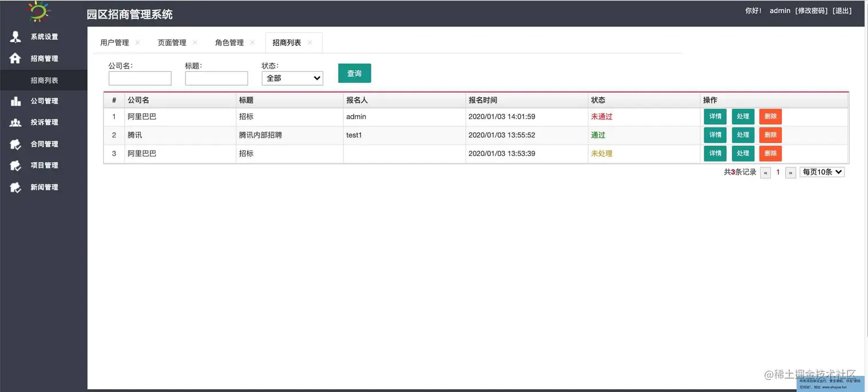Click 详情 for the 未处理 row
Viewport: 868px width, 392px height.
pos(715,153)
